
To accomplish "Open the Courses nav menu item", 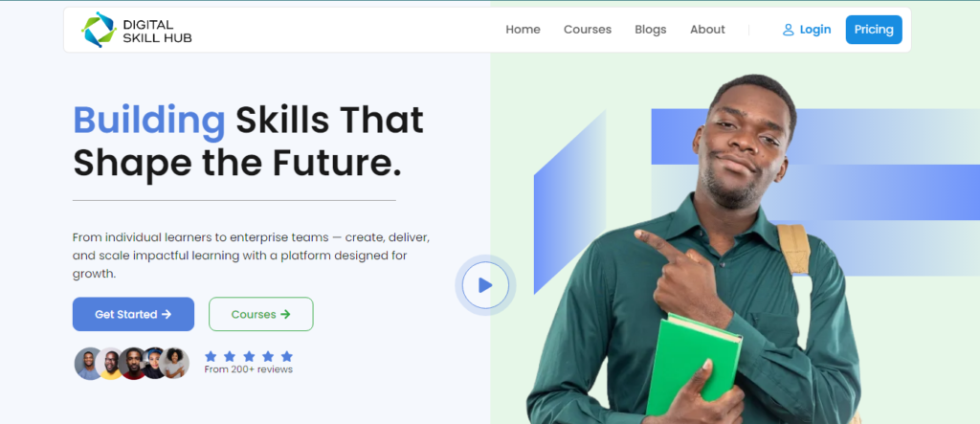I will tap(588, 30).
